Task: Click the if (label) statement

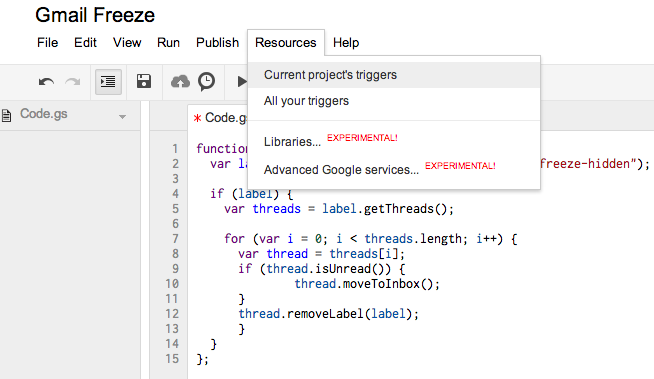Action: click(252, 193)
